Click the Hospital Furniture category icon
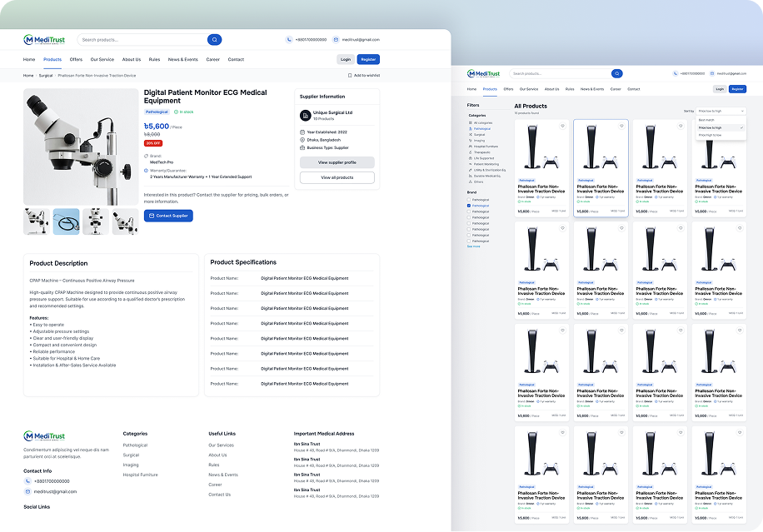 [471, 147]
